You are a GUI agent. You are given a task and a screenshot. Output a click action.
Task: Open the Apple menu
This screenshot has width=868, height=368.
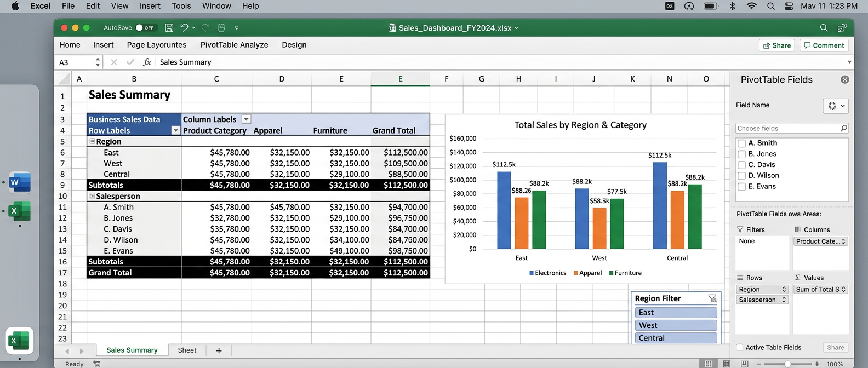tap(15, 6)
